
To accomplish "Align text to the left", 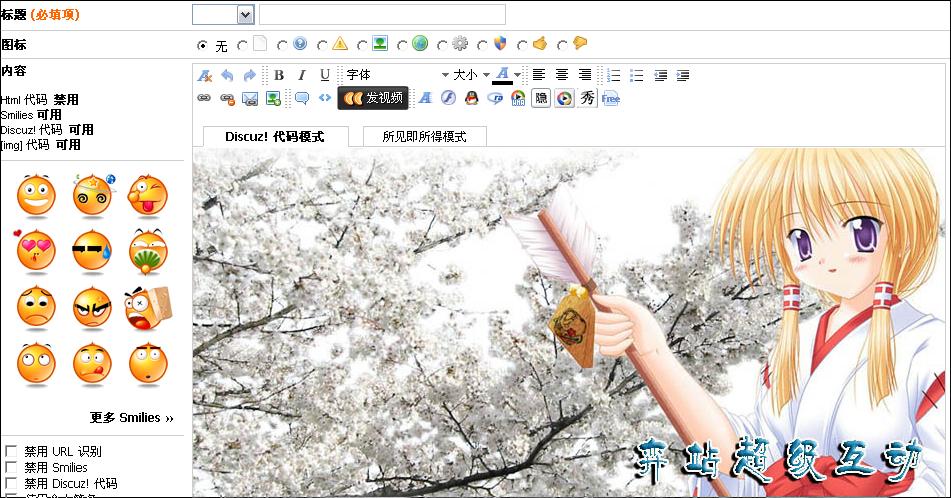I will tap(539, 75).
